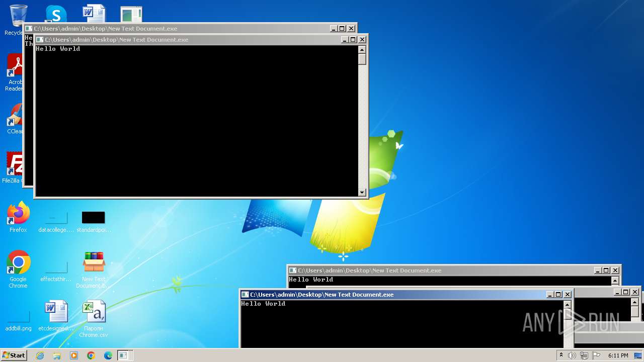
Task: Open system menu icon of blue-titled active console
Action: point(245,295)
